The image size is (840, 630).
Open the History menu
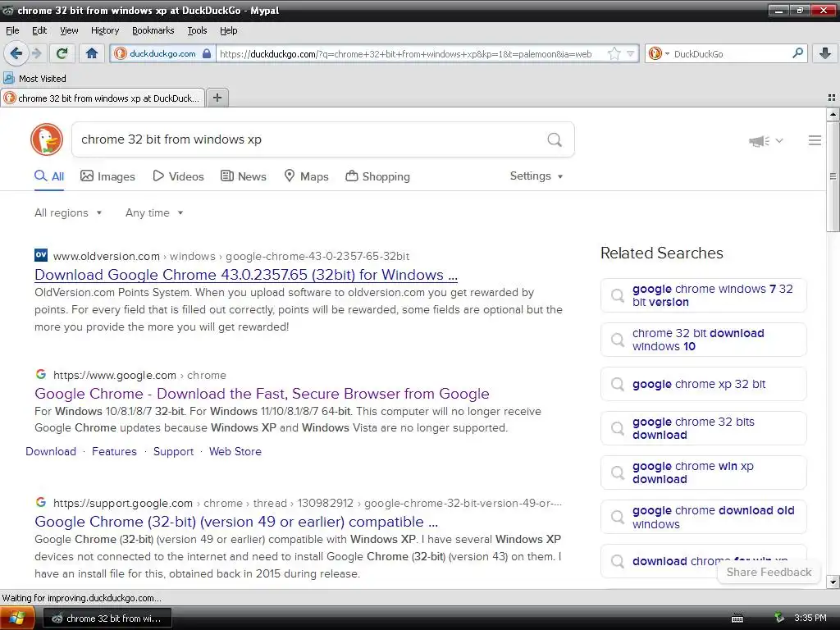[105, 30]
